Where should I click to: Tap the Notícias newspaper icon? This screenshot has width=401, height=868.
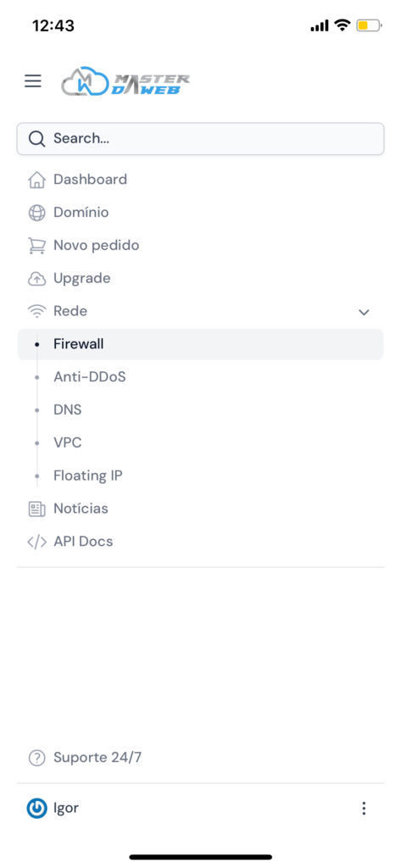point(36,509)
